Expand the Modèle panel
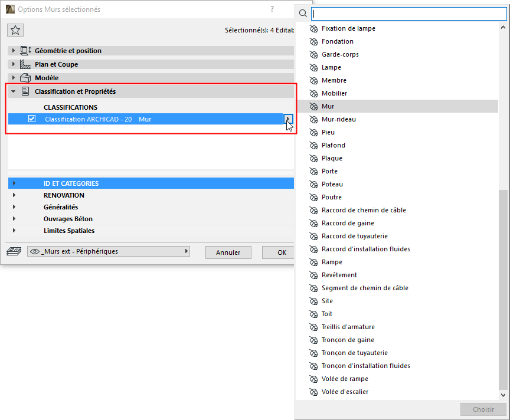Image resolution: width=510 pixels, height=420 pixels. point(14,78)
